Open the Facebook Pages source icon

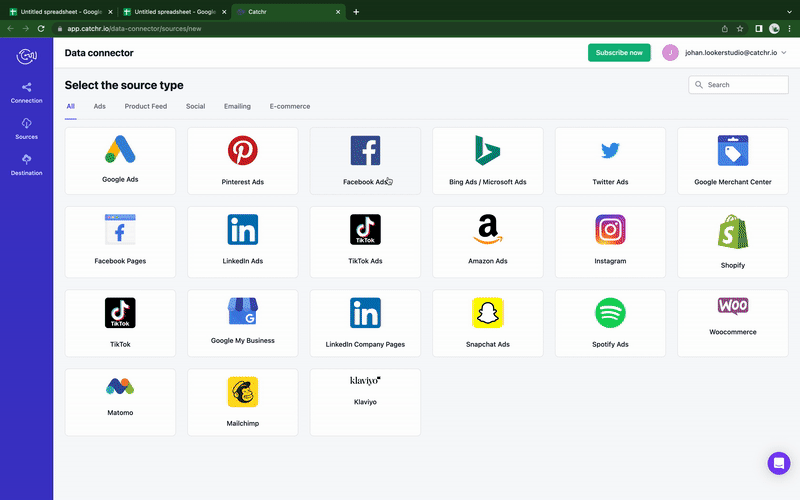click(120, 229)
